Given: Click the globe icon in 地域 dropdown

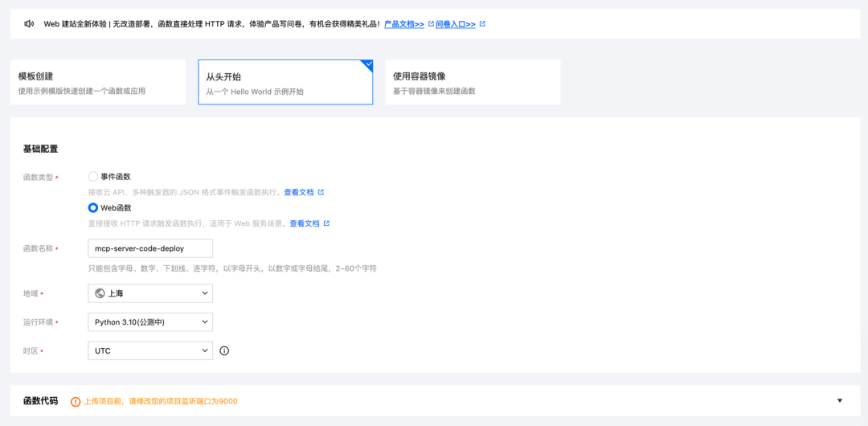Looking at the screenshot, I should click(100, 293).
